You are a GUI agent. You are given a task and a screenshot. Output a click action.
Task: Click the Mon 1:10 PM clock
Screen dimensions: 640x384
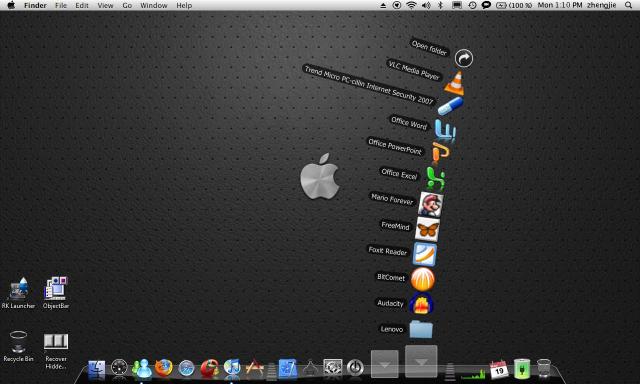(560, 5)
